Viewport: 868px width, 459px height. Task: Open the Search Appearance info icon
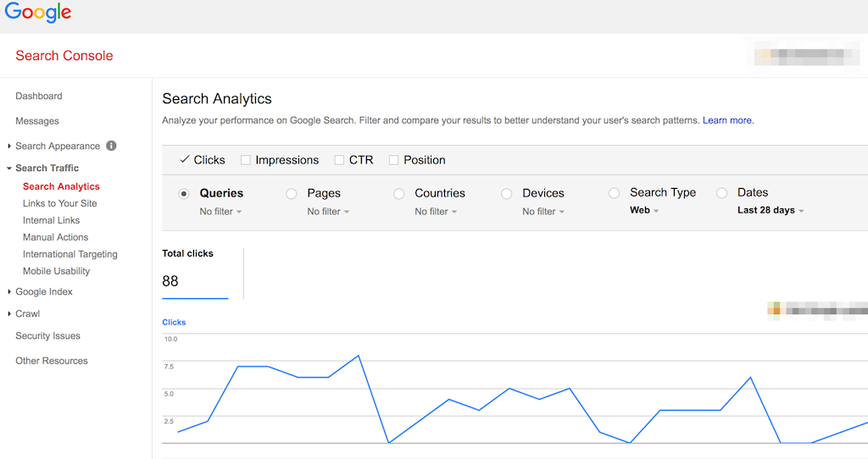[x=111, y=146]
